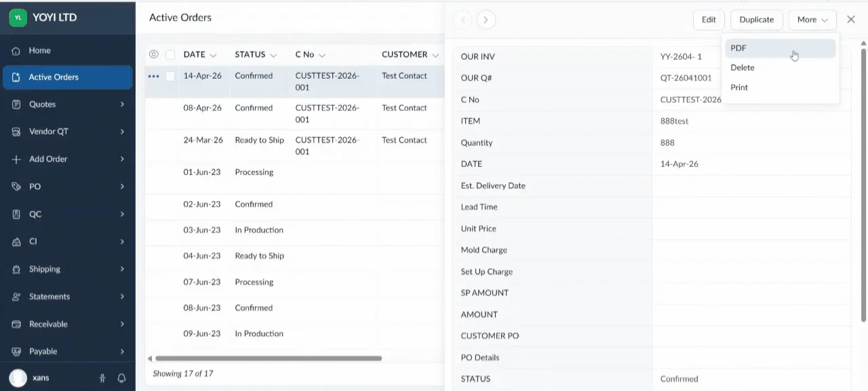This screenshot has height=391, width=868.
Task: Toggle the column visibility eye icon
Action: [x=154, y=55]
